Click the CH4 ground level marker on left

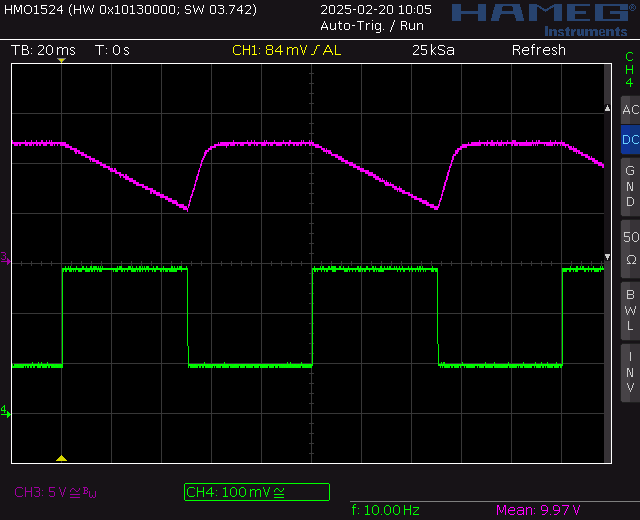(5, 411)
